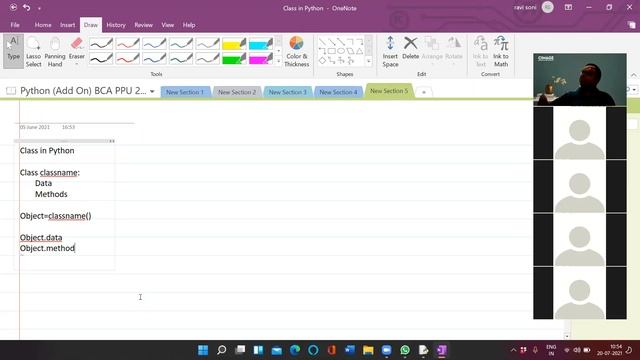Open the File menu
The image size is (640, 360).
click(x=15, y=25)
